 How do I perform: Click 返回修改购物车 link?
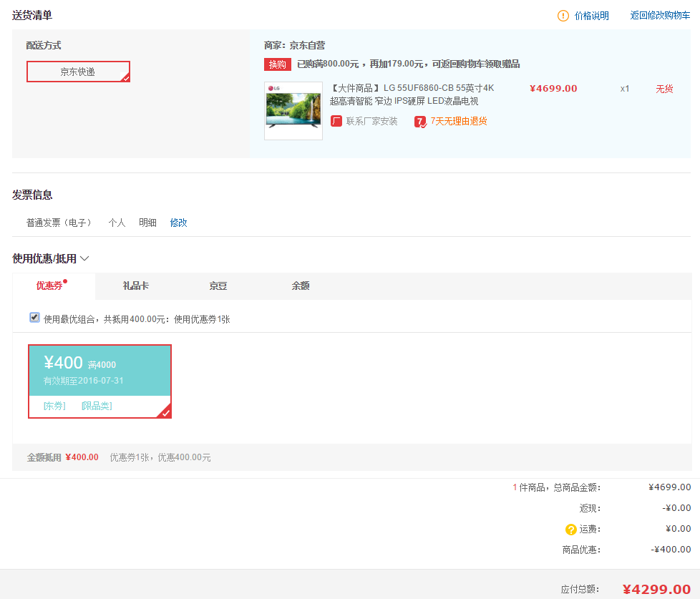660,16
